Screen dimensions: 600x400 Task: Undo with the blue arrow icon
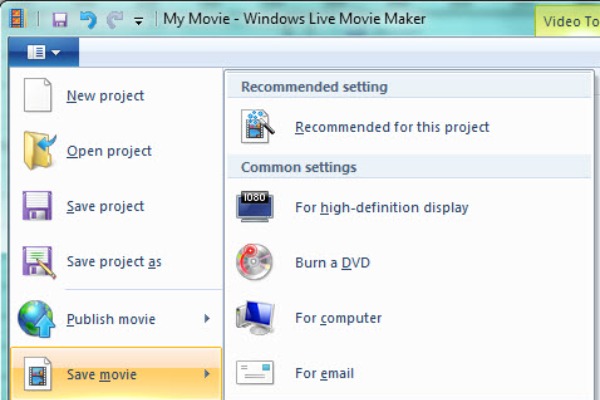(x=88, y=20)
